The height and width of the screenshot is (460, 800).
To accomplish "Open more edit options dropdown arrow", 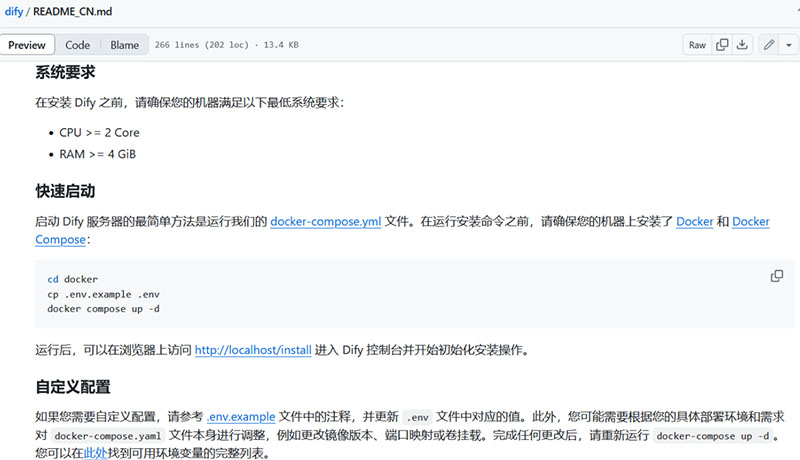I will (x=789, y=45).
